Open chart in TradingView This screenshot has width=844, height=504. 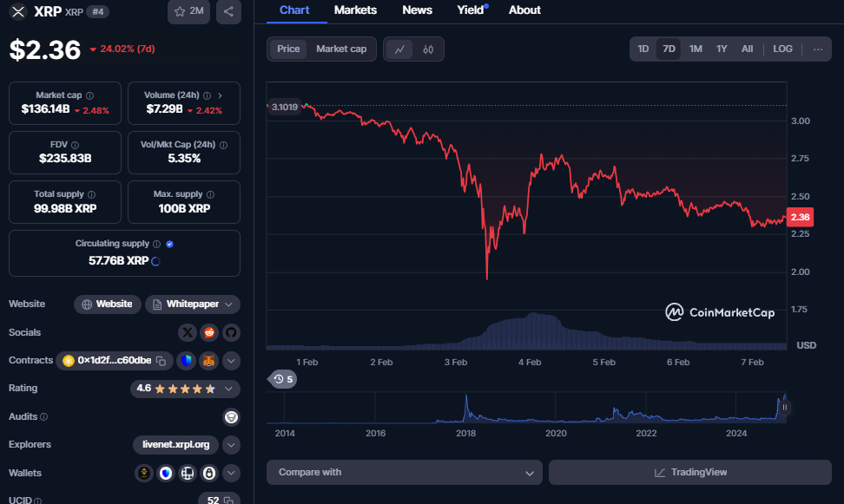690,472
